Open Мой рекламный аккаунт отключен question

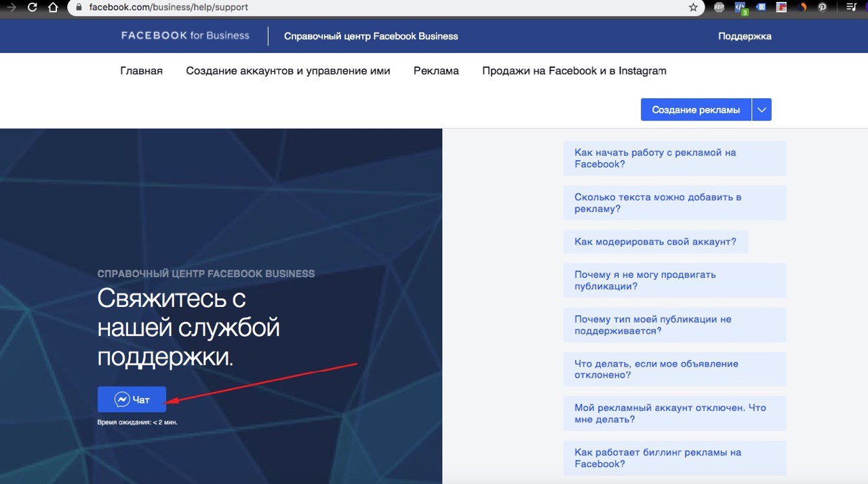675,414
